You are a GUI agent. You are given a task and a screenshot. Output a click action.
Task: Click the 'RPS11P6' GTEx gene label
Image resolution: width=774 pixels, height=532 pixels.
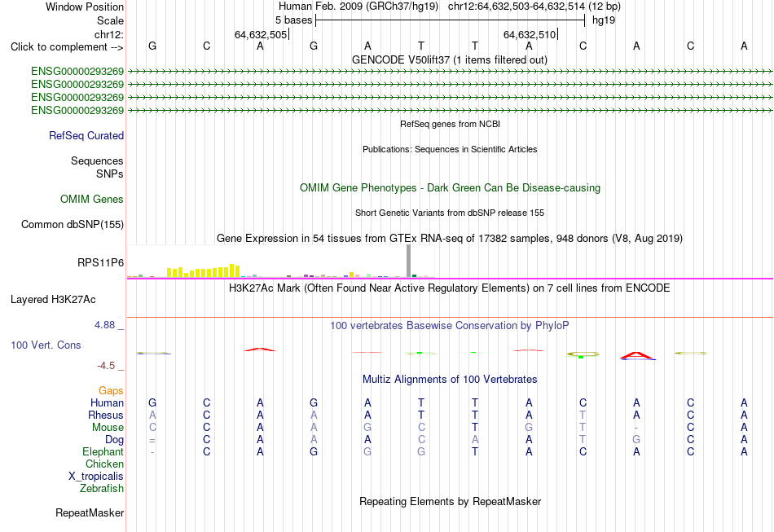click(x=101, y=262)
